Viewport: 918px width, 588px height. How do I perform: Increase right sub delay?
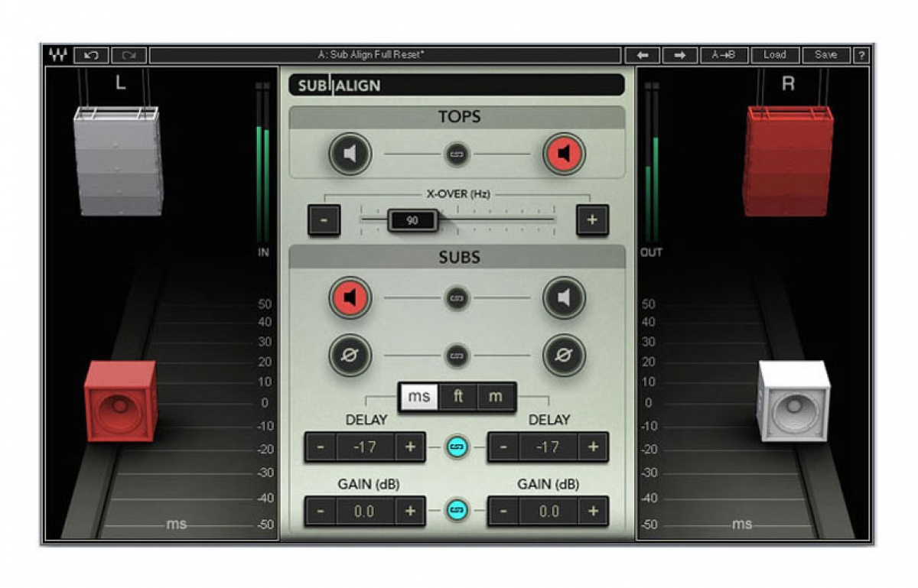(593, 447)
